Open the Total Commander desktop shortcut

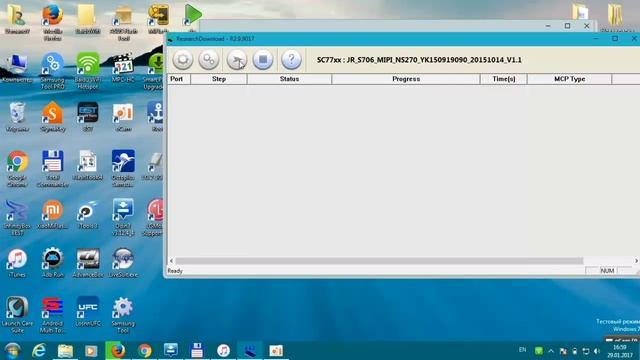53,169
